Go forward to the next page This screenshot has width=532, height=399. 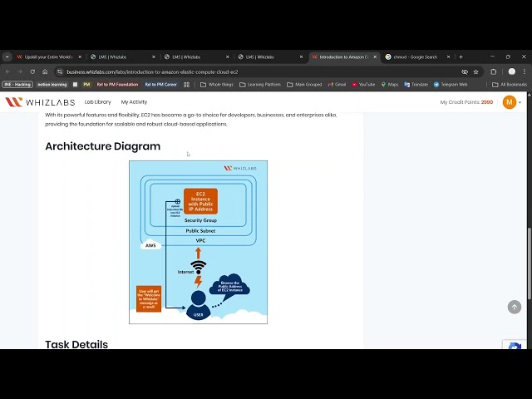coord(20,72)
